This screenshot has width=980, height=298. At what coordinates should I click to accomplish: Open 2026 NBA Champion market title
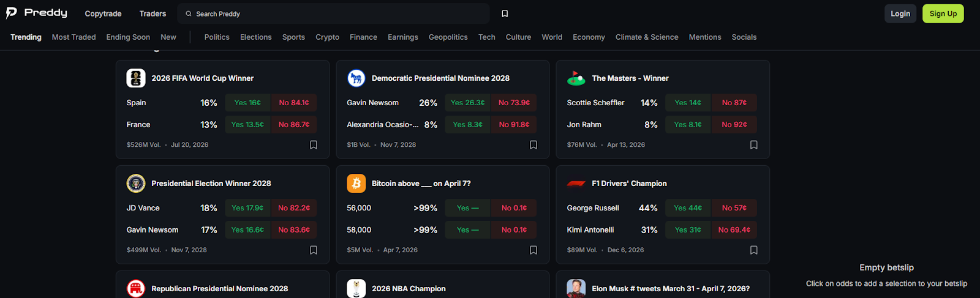[409, 289]
